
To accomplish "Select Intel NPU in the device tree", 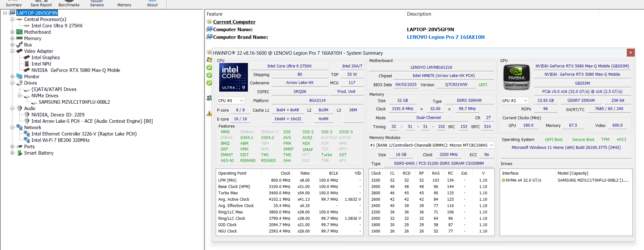I will point(41,64).
